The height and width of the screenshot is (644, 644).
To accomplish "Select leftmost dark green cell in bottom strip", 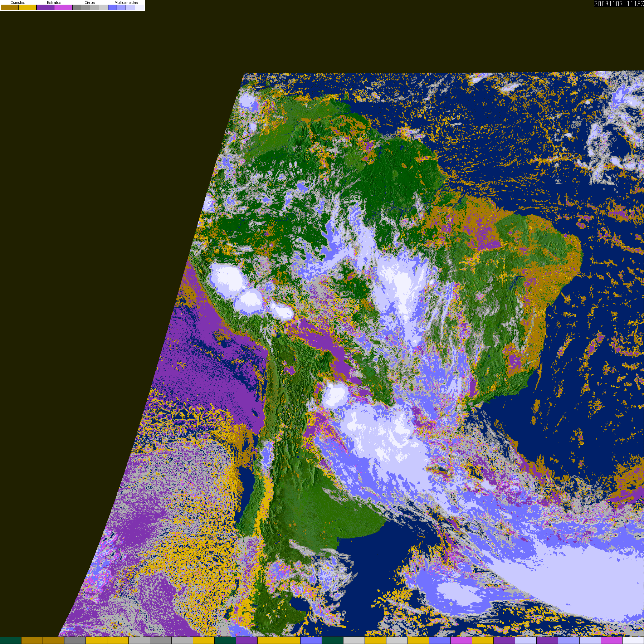I will (11, 640).
